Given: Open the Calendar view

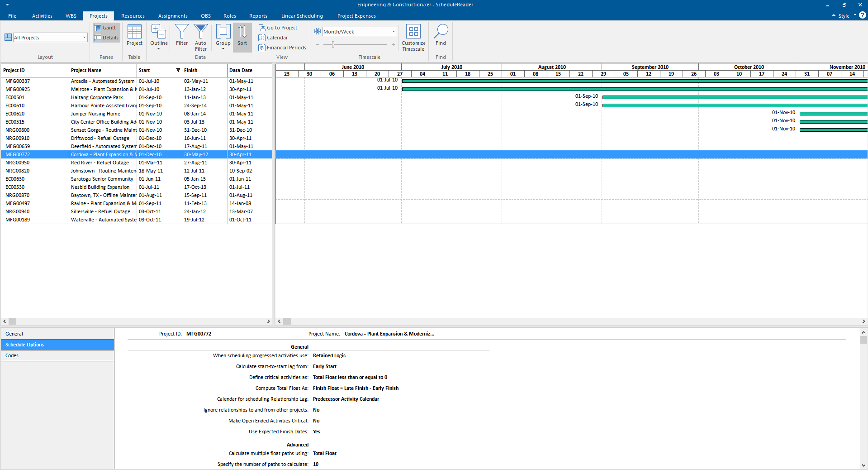Looking at the screenshot, I should coord(273,38).
